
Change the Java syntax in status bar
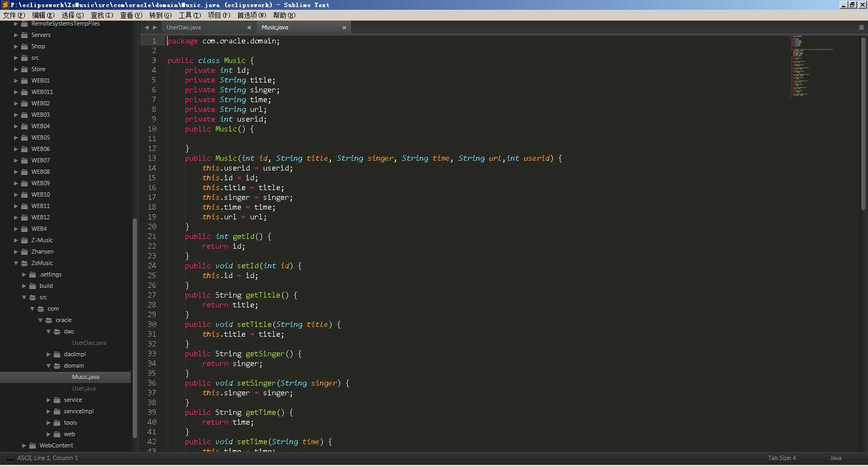point(836,458)
